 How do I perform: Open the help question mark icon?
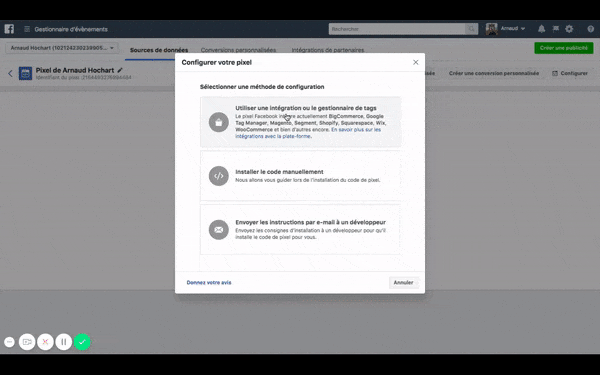pyautogui.click(x=590, y=29)
